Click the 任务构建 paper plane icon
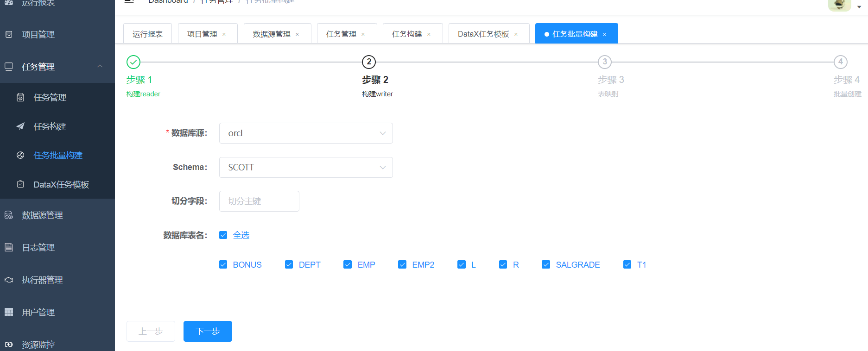The image size is (868, 351). click(x=20, y=126)
